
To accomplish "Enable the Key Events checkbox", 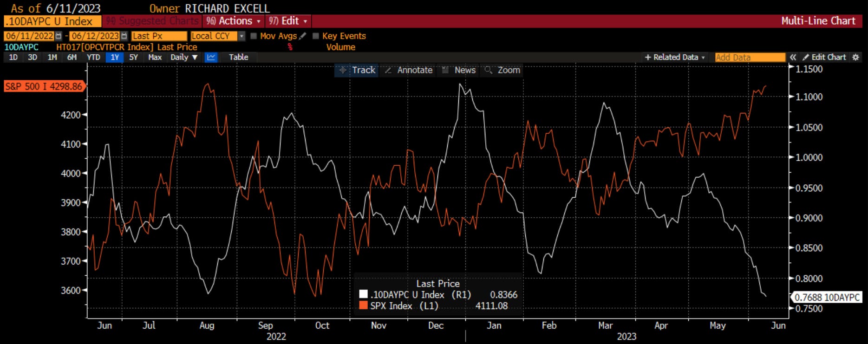I will coord(316,36).
